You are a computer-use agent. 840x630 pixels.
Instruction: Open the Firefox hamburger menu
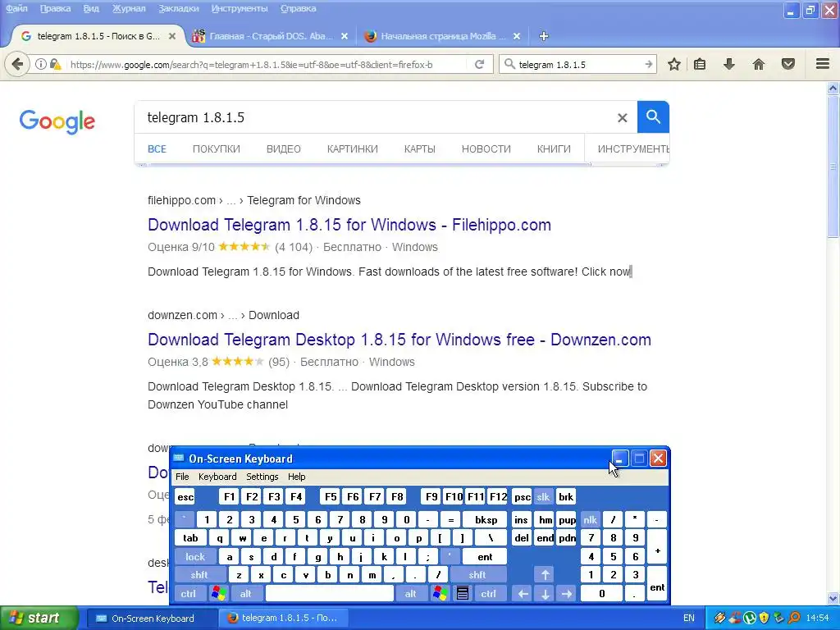[x=823, y=64]
